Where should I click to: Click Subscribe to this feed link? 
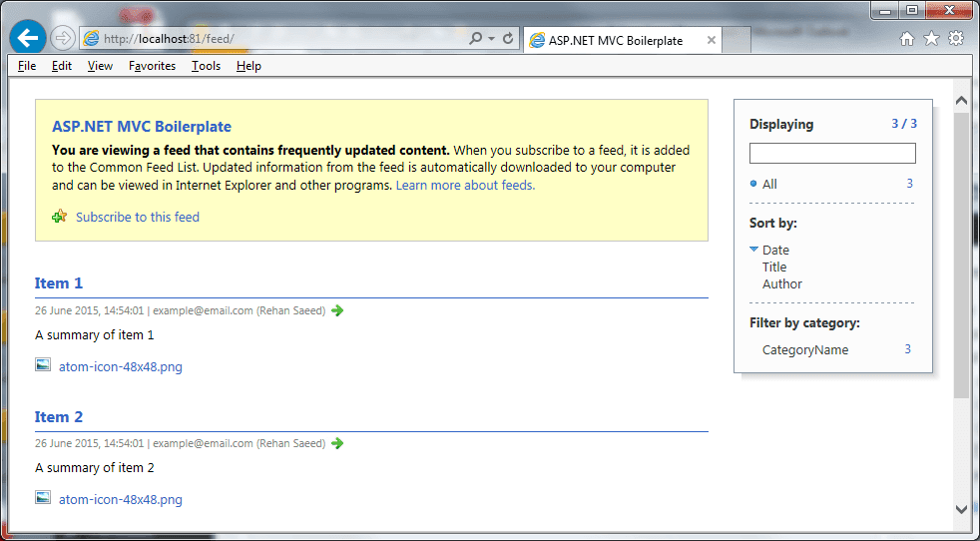click(138, 217)
